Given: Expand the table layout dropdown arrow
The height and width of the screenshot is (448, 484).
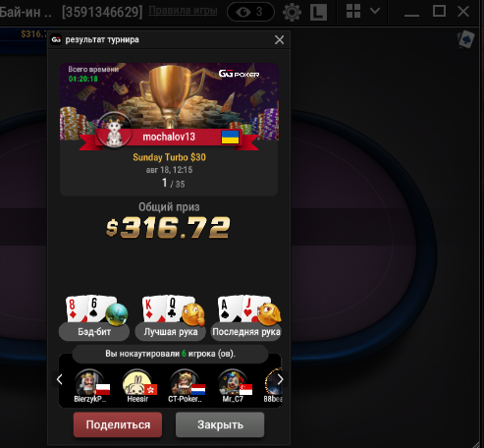Looking at the screenshot, I should [375, 11].
